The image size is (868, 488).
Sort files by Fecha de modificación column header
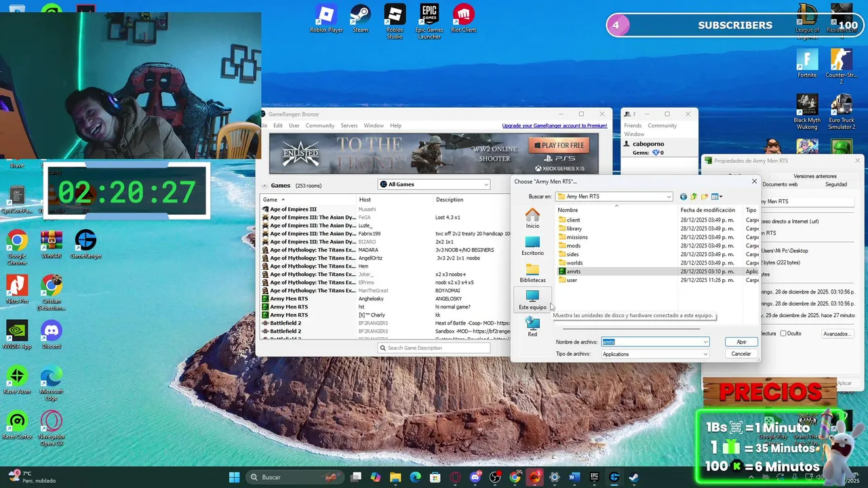coord(709,210)
